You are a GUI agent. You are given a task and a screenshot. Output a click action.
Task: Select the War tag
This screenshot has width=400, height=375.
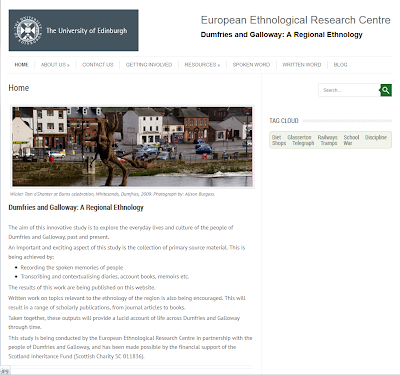pyautogui.click(x=348, y=143)
